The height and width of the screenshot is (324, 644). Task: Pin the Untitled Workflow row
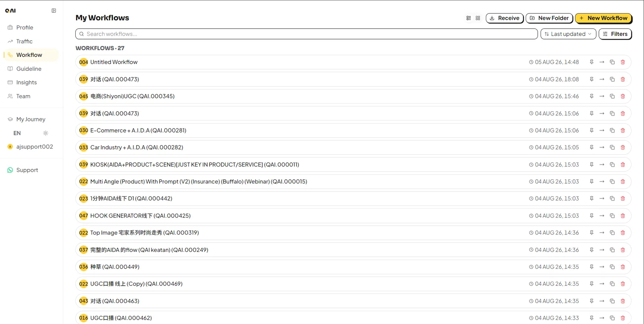coord(592,62)
